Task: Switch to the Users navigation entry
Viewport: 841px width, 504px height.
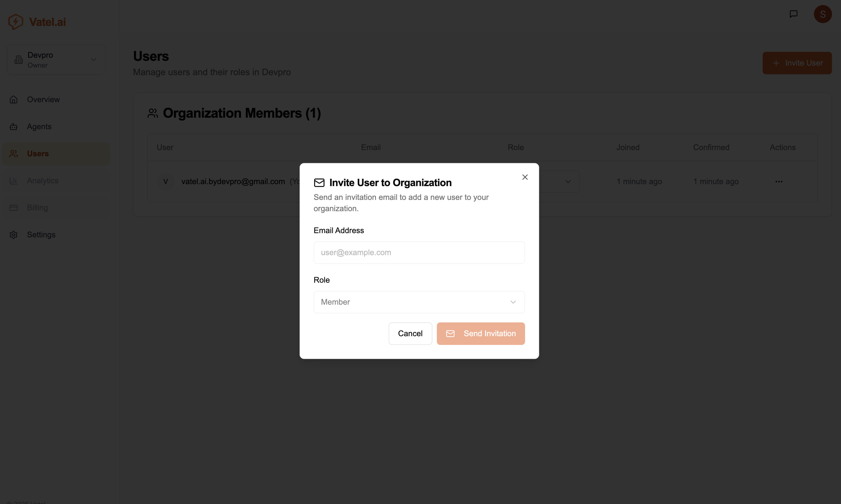Action: tap(37, 153)
